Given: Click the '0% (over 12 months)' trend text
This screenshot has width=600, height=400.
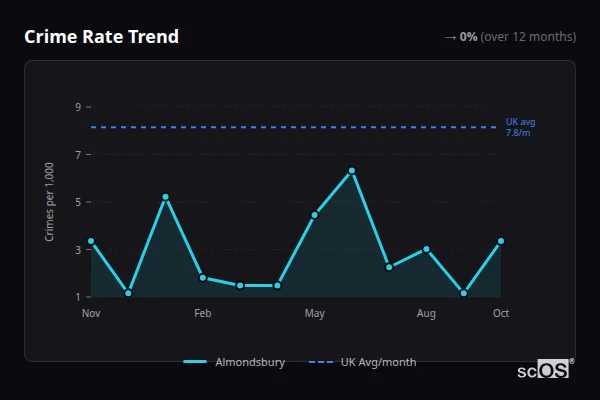Looking at the screenshot, I should coord(518,37).
